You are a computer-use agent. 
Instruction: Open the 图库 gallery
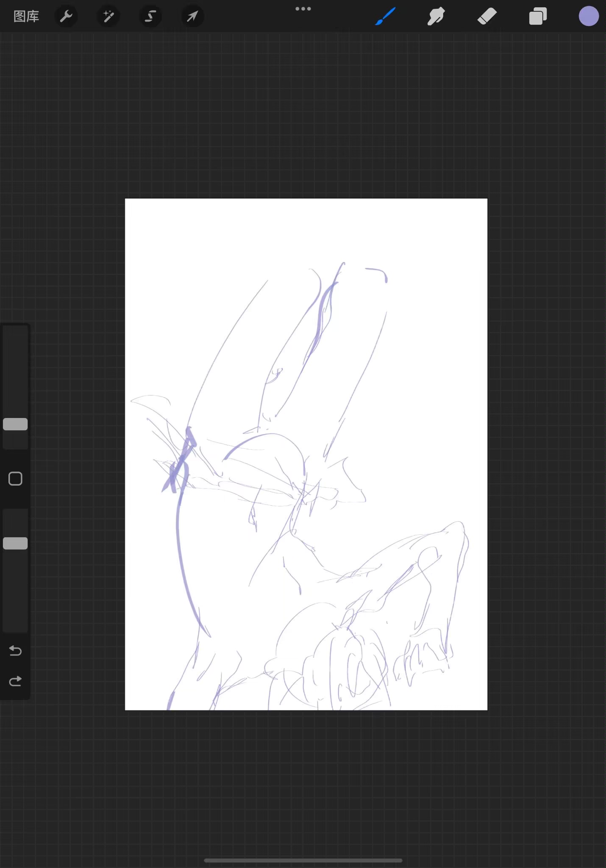pos(26,17)
